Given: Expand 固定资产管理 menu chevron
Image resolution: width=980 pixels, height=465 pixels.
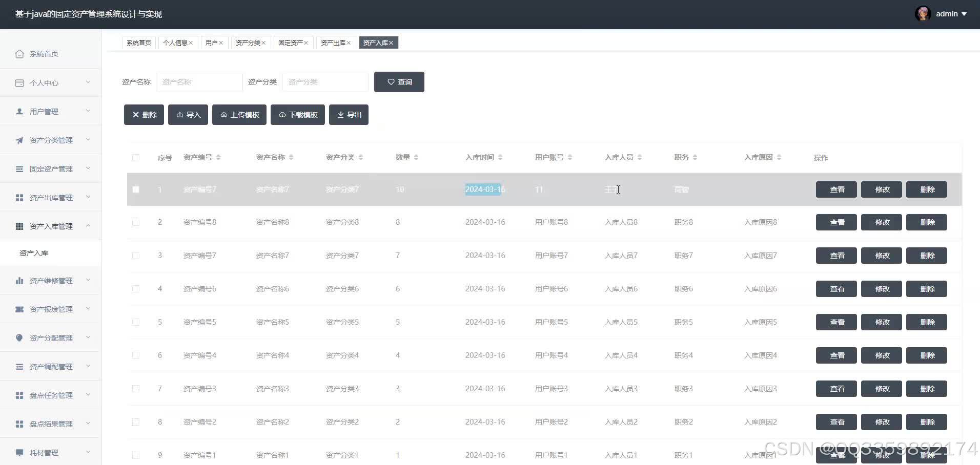Looking at the screenshot, I should click(x=88, y=168).
